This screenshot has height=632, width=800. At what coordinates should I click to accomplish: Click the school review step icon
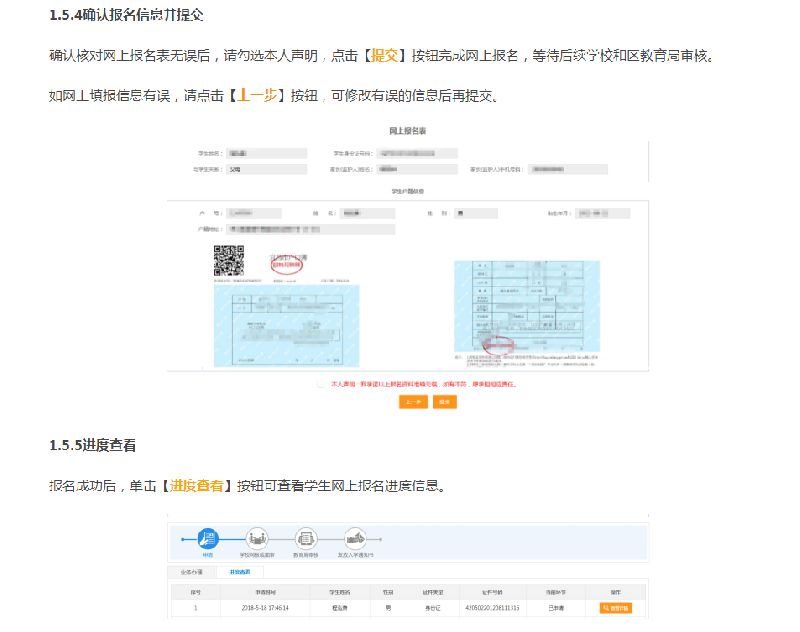point(258,538)
